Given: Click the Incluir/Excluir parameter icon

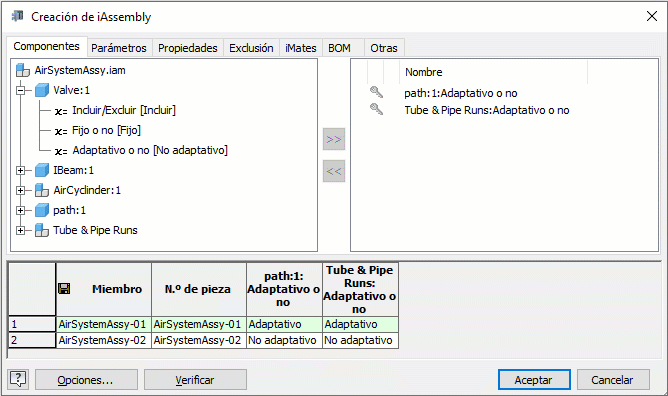Looking at the screenshot, I should 61,111.
